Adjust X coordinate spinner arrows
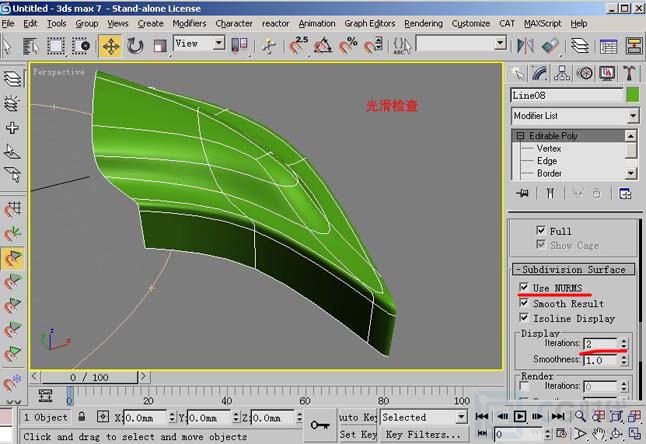The image size is (646, 444). coord(172,417)
